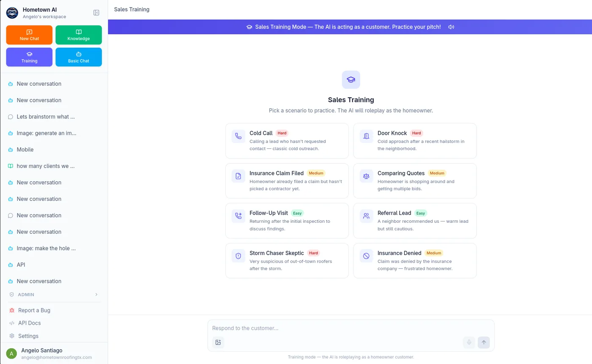
Task: Click the scales icon on Comparing Quotes card
Action: pos(366,176)
